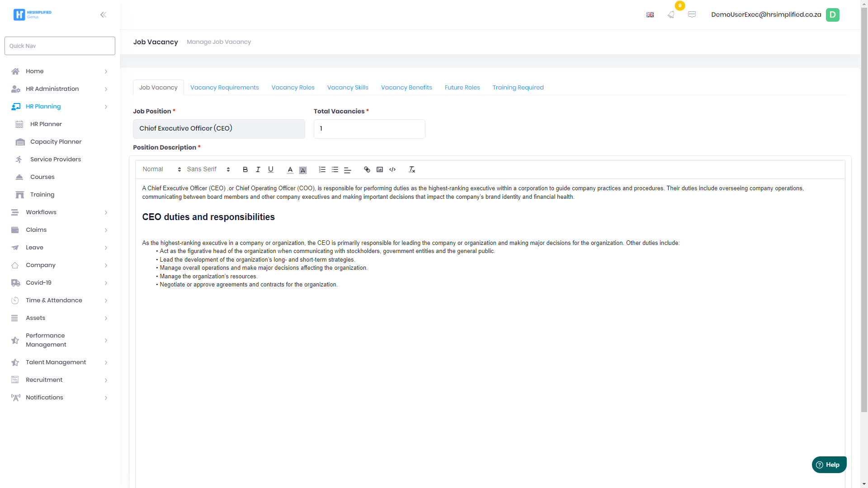The image size is (868, 488).
Task: Clear text formatting with Tx icon
Action: [411, 169]
